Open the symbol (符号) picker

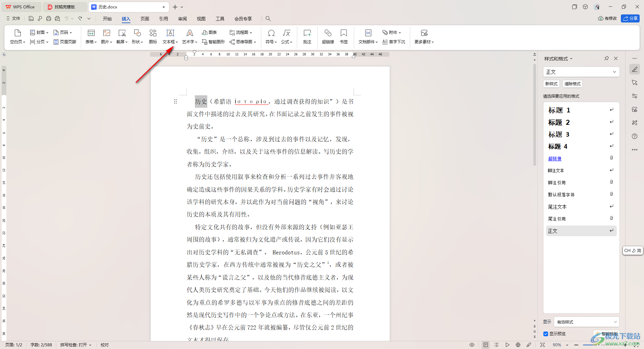pyautogui.click(x=271, y=37)
